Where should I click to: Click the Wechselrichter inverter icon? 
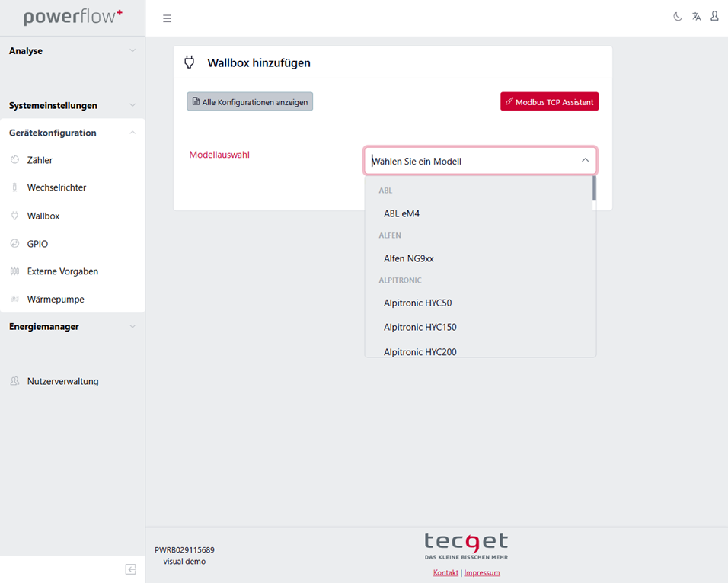point(15,187)
